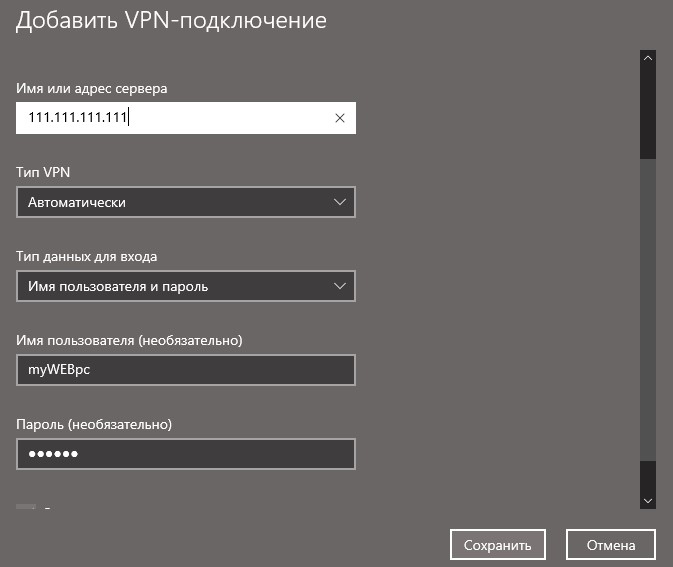Click the Тип VPN label

pyautogui.click(x=43, y=172)
